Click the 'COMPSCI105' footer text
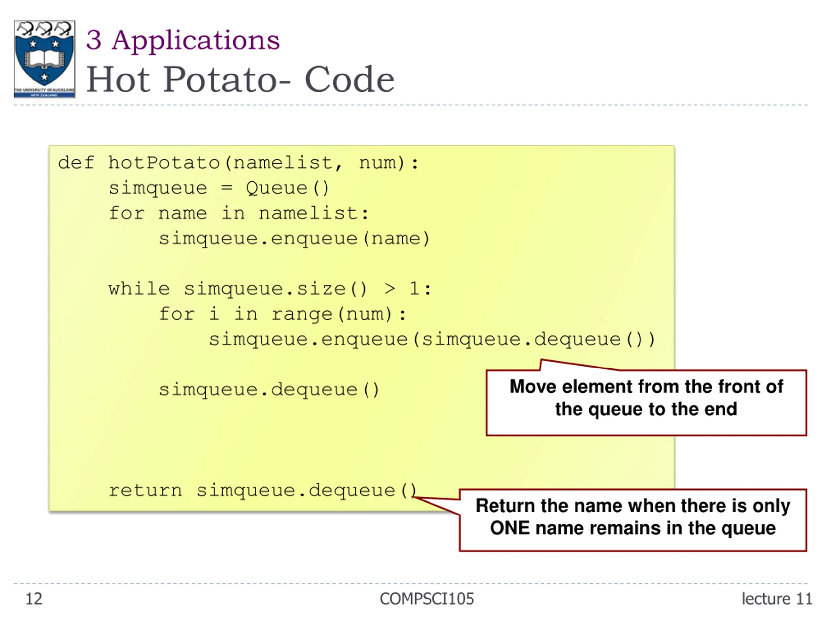Image resolution: width=840 pixels, height=630 pixels. [427, 599]
